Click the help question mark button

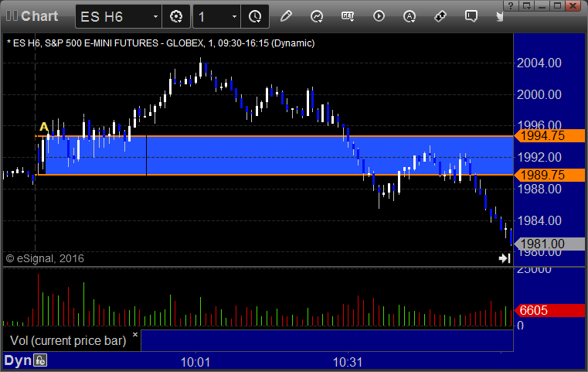point(511,5)
